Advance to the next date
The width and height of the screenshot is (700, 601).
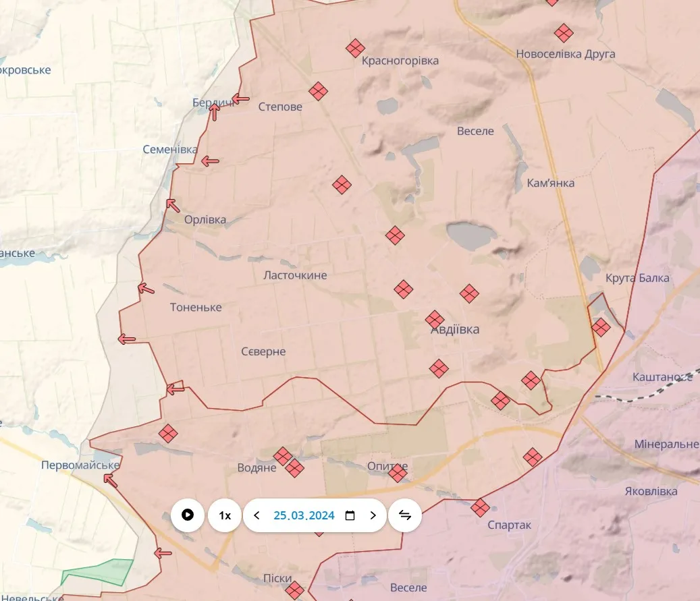click(373, 515)
